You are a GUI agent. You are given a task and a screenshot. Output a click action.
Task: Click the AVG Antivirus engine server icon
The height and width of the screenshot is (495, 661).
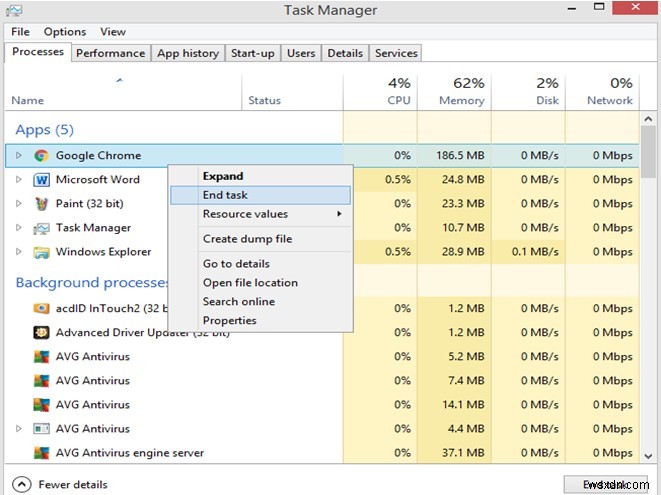(x=41, y=453)
